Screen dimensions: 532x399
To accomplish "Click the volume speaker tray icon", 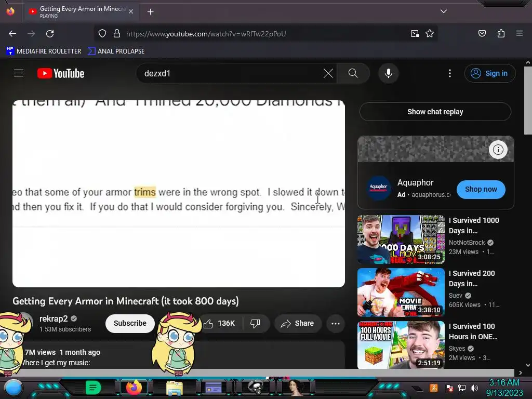I will point(474,388).
